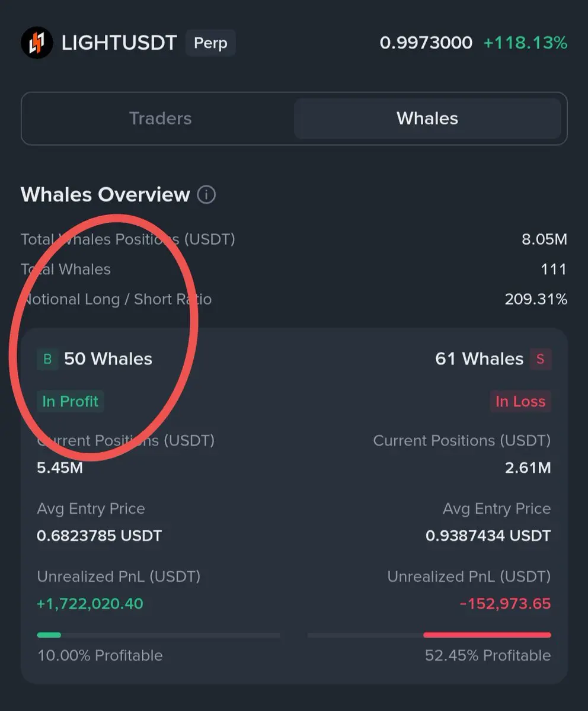Switch to the Traders tab

(x=160, y=118)
